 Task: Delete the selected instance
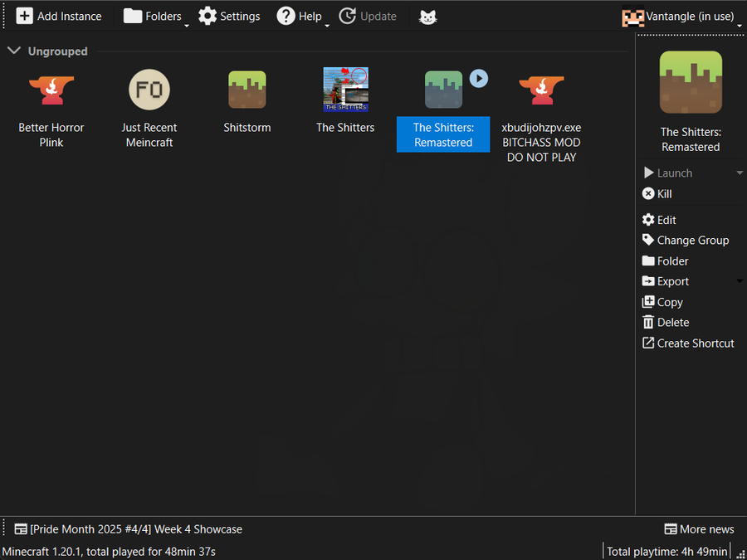pos(666,323)
